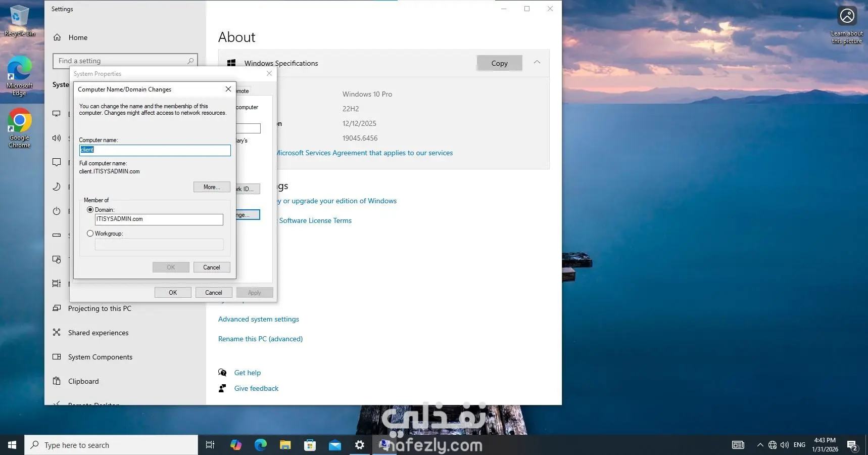This screenshot has height=455, width=868.
Task: Collapse the Windows Specifications section chevron
Action: (537, 62)
